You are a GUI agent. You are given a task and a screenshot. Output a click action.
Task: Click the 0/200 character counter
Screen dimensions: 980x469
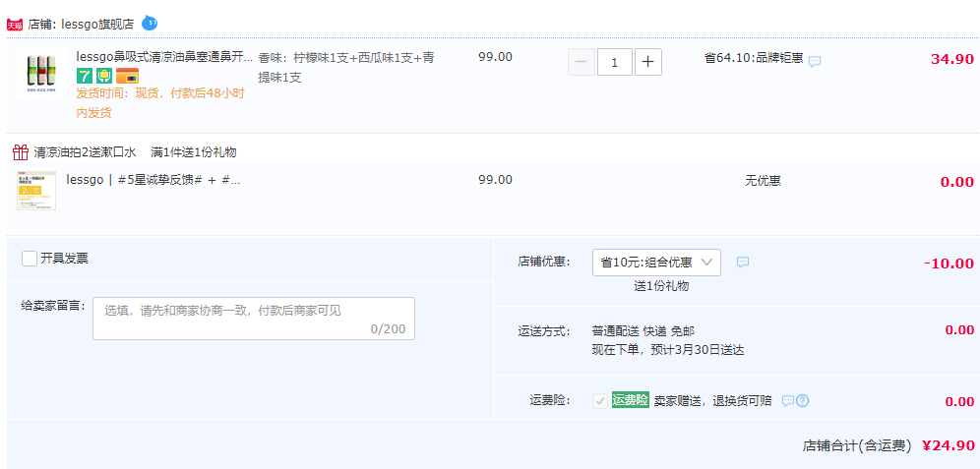tap(388, 328)
